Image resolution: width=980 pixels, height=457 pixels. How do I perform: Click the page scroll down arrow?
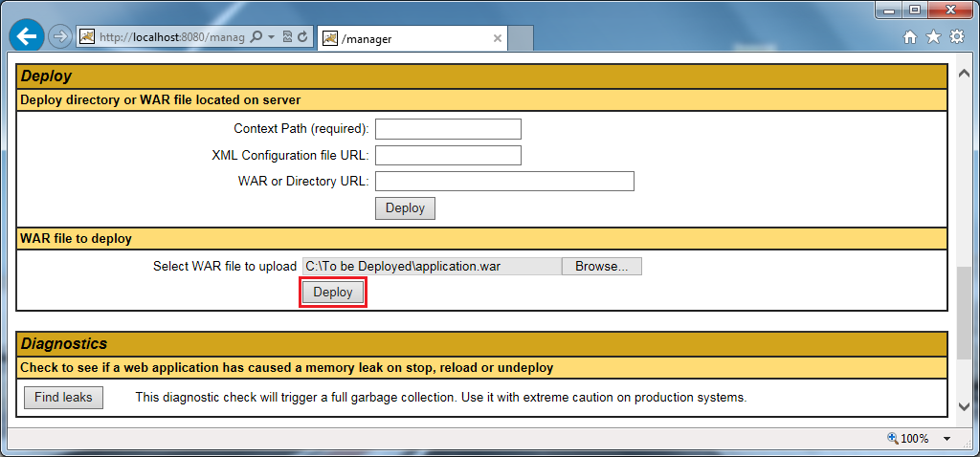pyautogui.click(x=965, y=406)
